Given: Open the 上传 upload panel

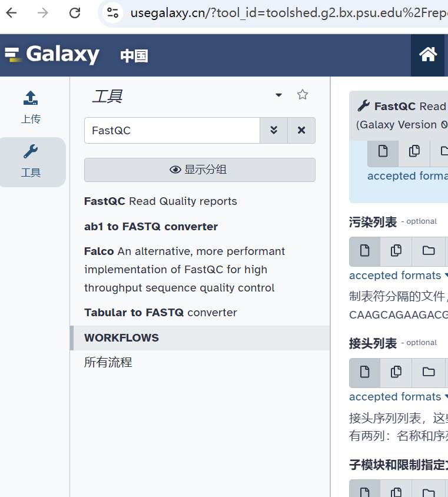Looking at the screenshot, I should 31,107.
